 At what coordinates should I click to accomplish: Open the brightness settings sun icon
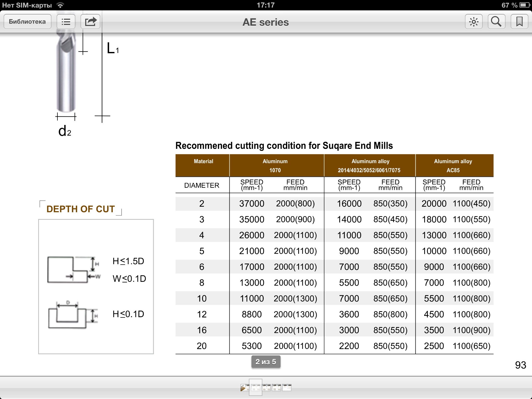click(x=474, y=22)
